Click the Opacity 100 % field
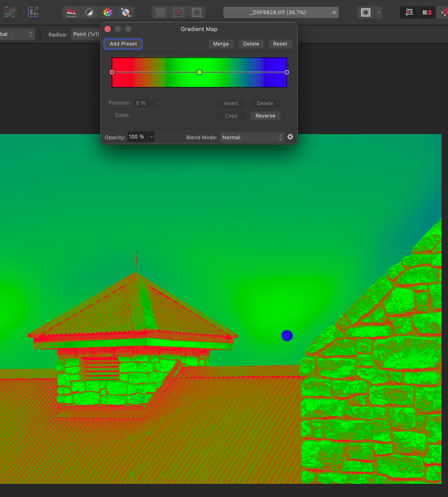Image resolution: width=448 pixels, height=497 pixels. (137, 137)
